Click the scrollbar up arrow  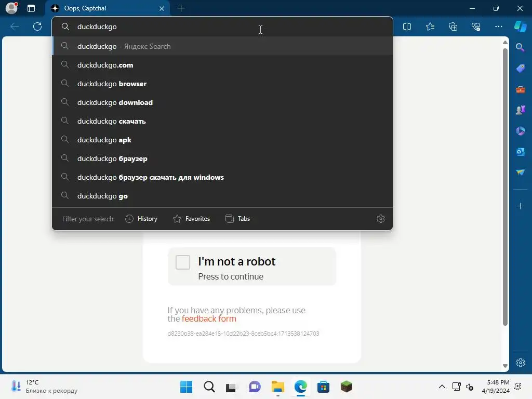coord(505,43)
